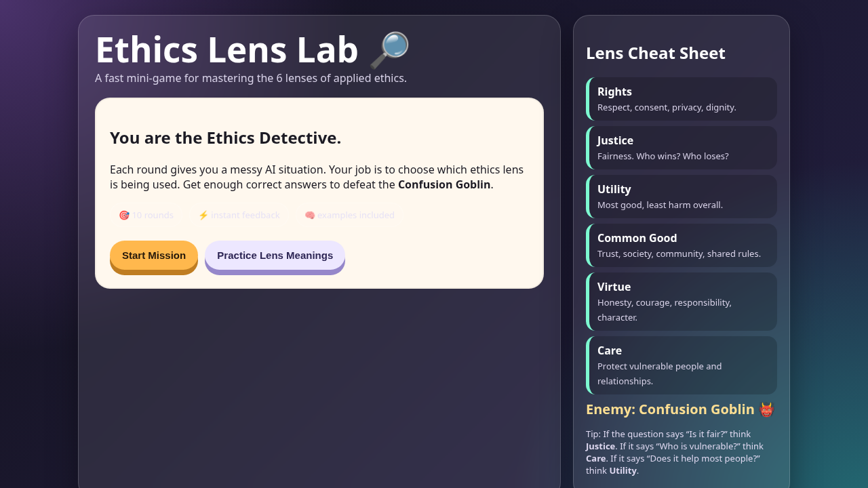
Task: Click the Enemy: Confusion Goblin heading
Action: tap(670, 409)
